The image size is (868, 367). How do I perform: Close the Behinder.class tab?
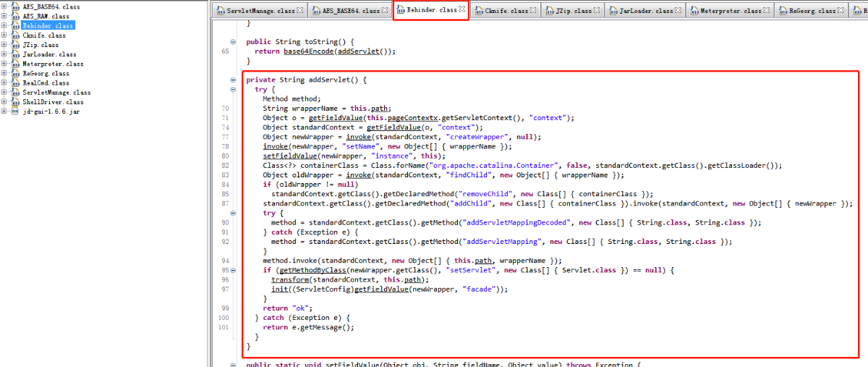462,9
